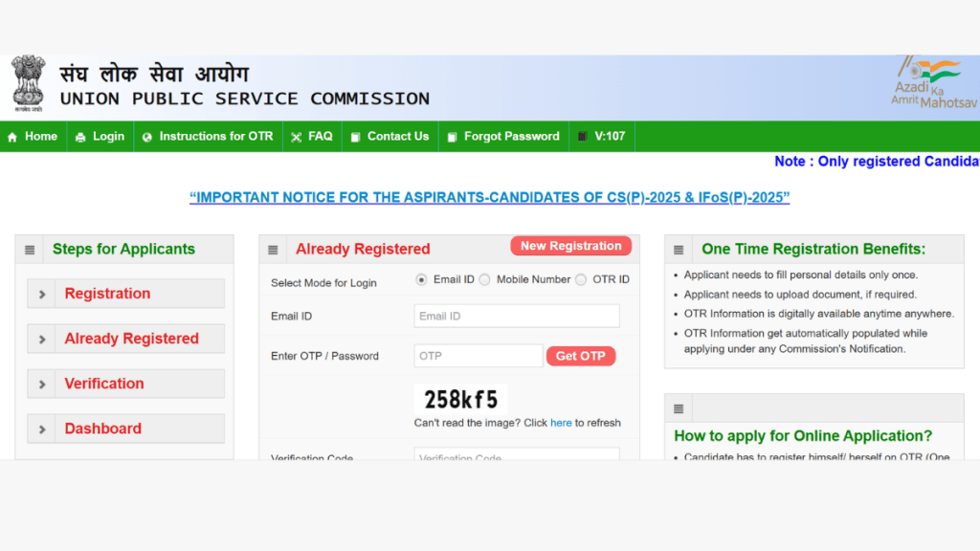Click the Email ID input field
Screen dimensions: 980x551
coord(516,316)
